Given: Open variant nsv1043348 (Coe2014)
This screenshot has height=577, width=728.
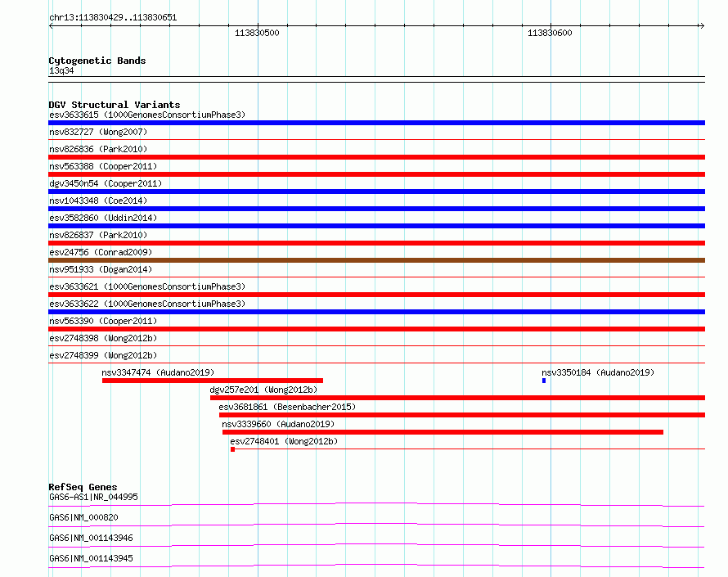Looking at the screenshot, I should pos(98,201).
